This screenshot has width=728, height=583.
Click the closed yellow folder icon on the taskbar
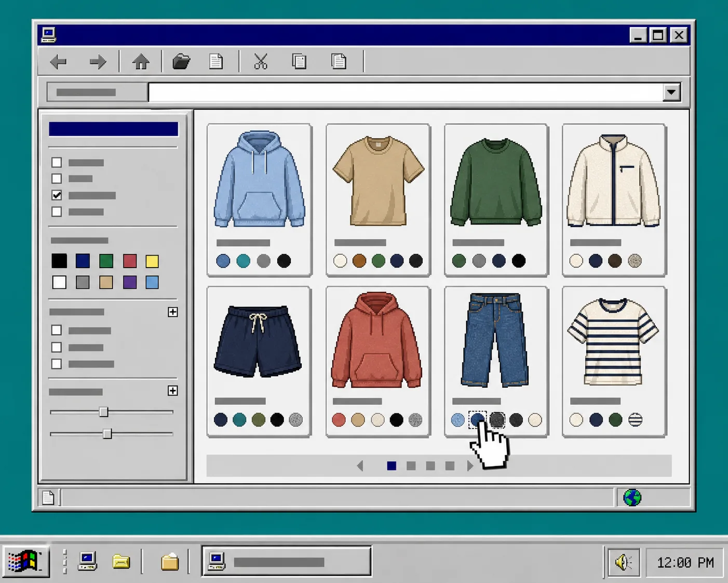pyautogui.click(x=170, y=562)
